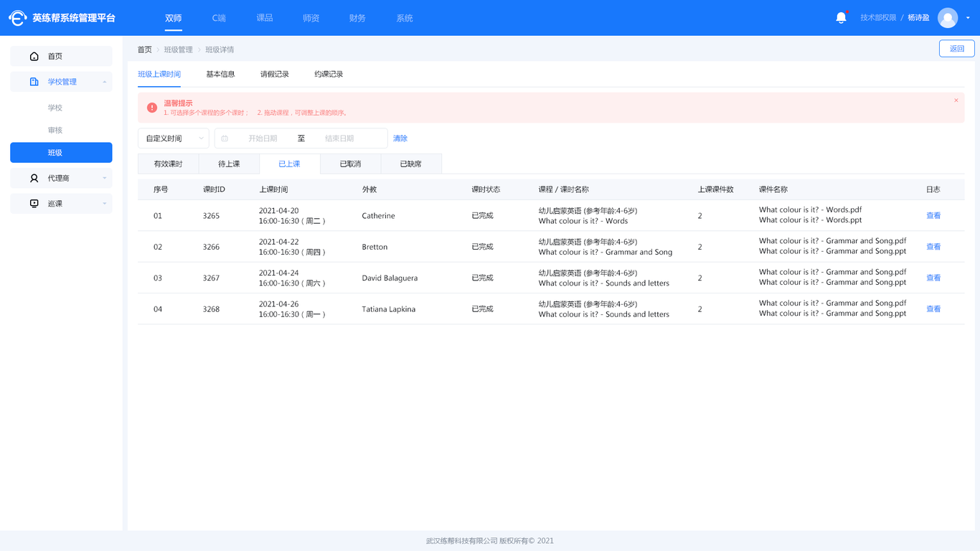Click the 课时ID column header
Screen dimensions: 980x551
point(214,189)
